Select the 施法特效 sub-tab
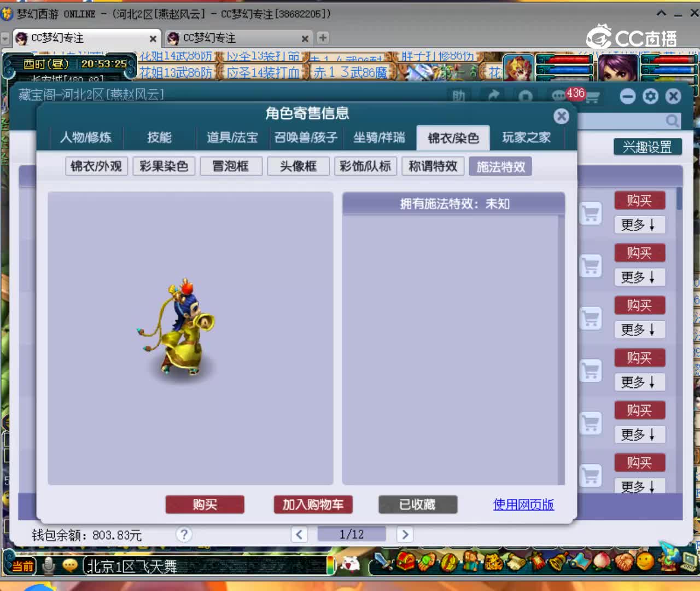 (500, 166)
